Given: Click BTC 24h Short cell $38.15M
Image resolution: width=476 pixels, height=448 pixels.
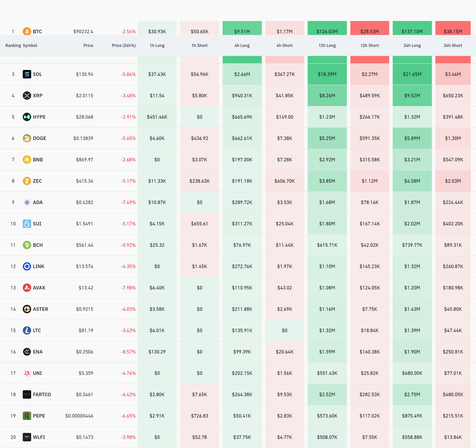Looking at the screenshot, I should pyautogui.click(x=453, y=31).
